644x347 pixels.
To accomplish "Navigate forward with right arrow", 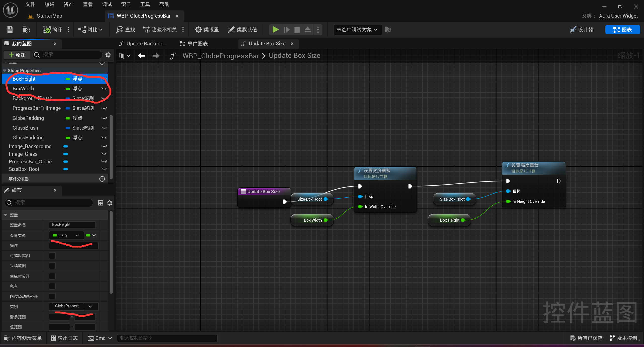I will (x=156, y=56).
